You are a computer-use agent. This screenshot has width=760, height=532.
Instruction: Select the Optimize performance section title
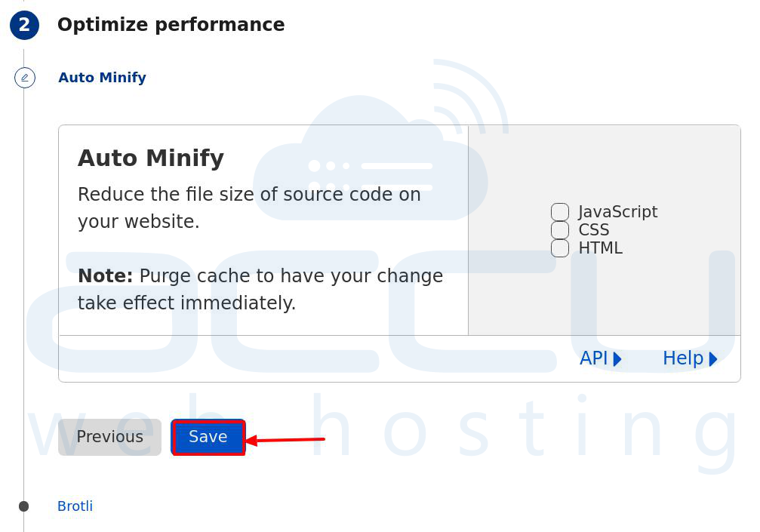click(x=171, y=25)
